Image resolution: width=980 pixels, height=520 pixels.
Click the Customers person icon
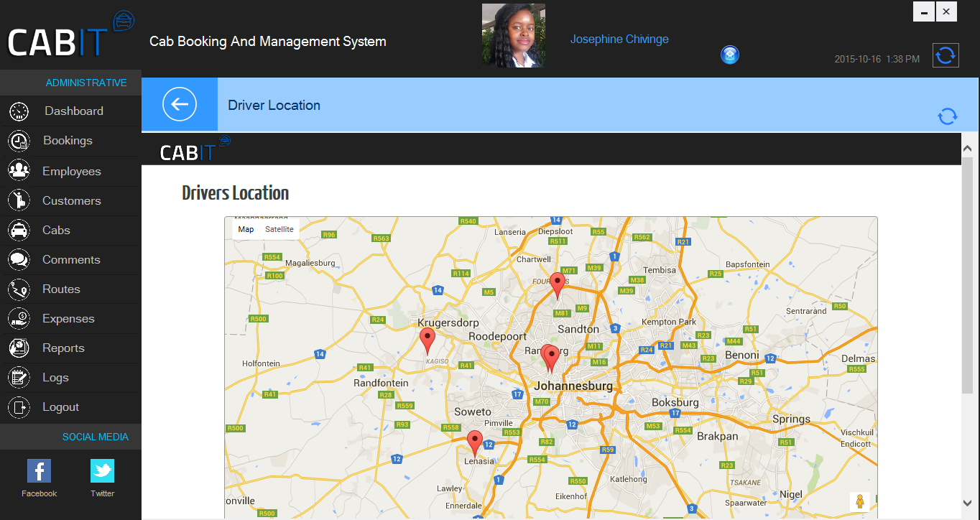point(19,200)
